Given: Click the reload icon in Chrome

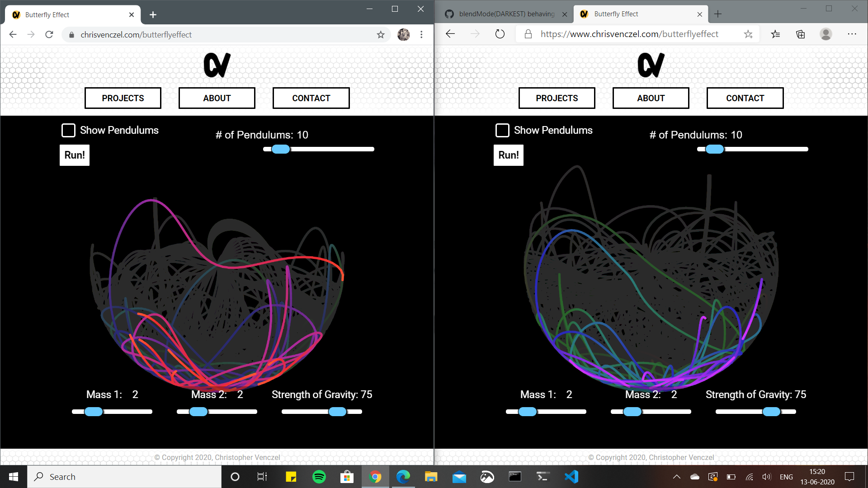Looking at the screenshot, I should (x=49, y=34).
